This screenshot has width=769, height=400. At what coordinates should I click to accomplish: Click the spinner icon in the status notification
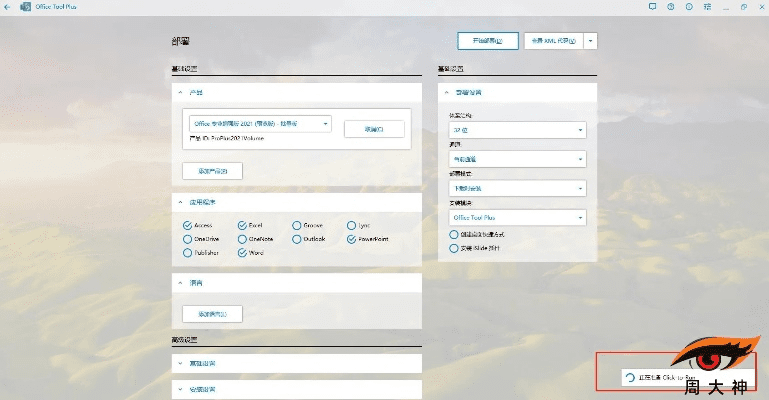629,378
